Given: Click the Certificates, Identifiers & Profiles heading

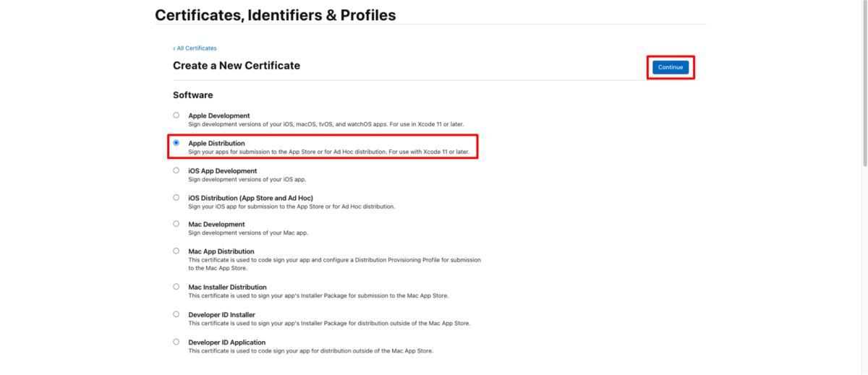Looking at the screenshot, I should click(276, 14).
